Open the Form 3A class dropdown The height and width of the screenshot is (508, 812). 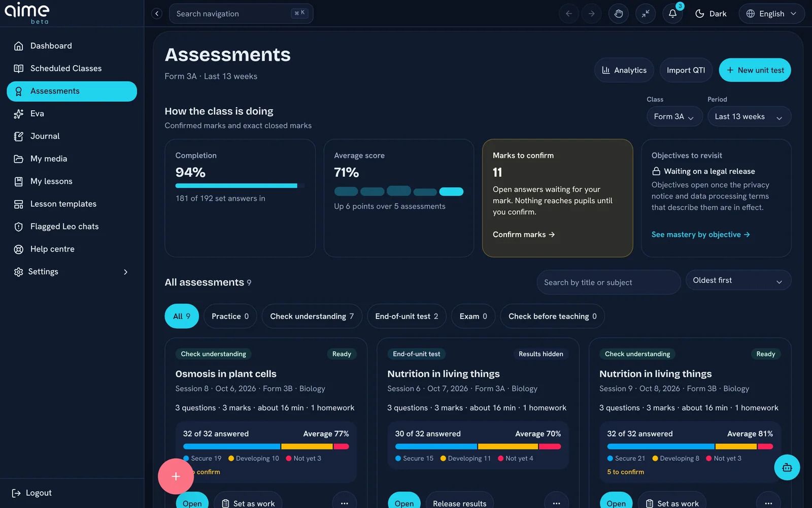[674, 116]
